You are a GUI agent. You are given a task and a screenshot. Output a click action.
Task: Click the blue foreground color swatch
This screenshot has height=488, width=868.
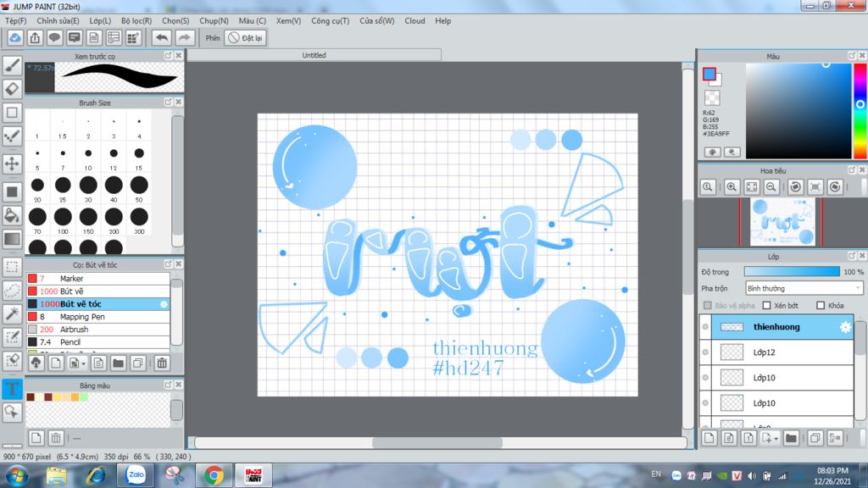tap(709, 75)
